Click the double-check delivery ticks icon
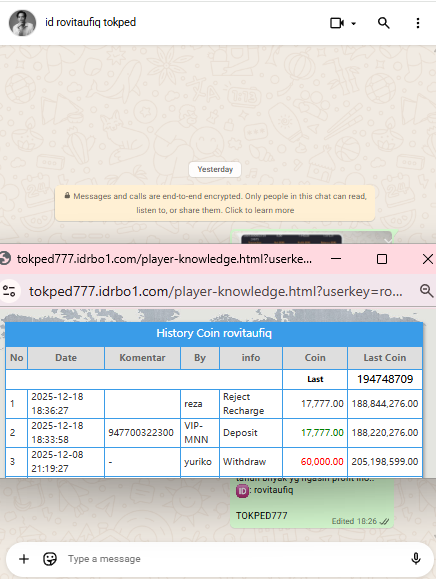The width and height of the screenshot is (436, 579). 384,521
